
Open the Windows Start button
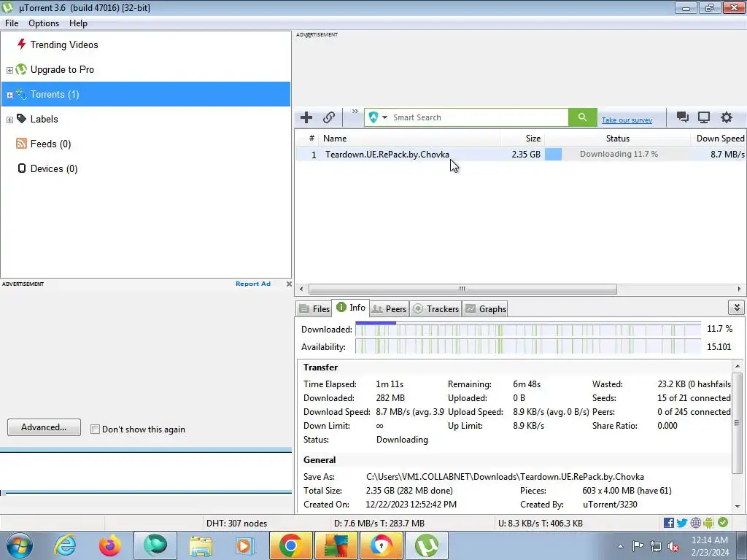click(19, 545)
